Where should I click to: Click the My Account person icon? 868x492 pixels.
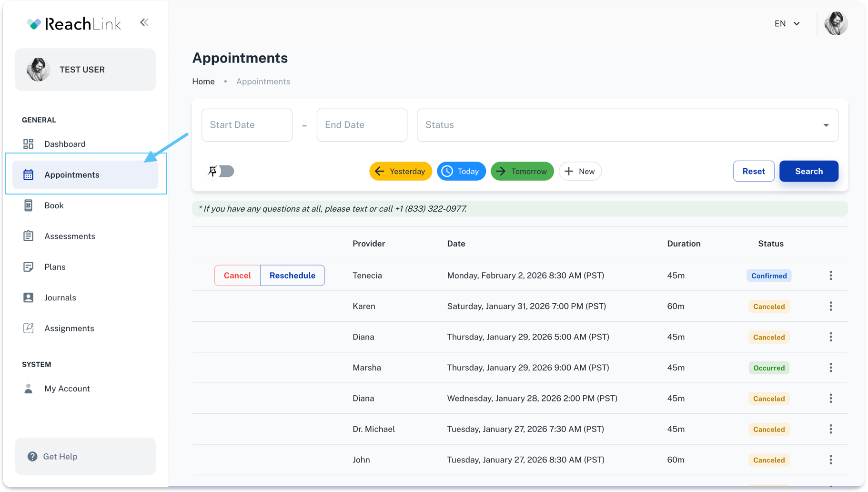pyautogui.click(x=29, y=389)
